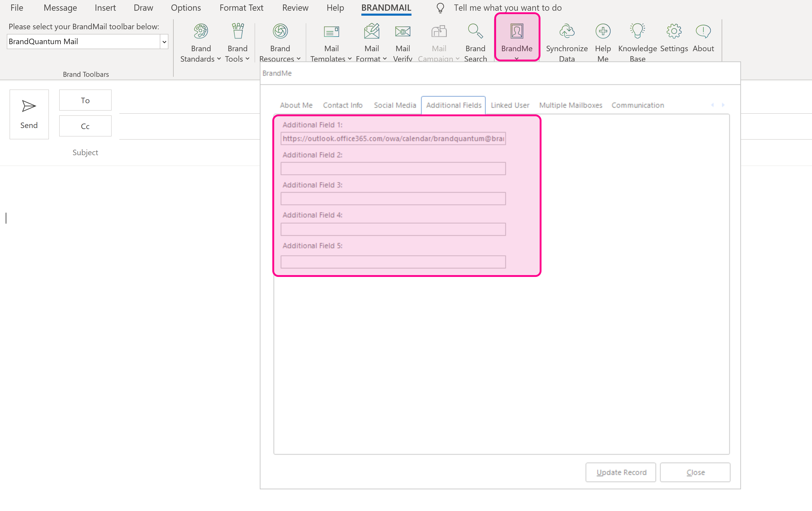Image resolution: width=812 pixels, height=511 pixels.
Task: Launch Brand Search magnifier icon
Action: click(475, 31)
